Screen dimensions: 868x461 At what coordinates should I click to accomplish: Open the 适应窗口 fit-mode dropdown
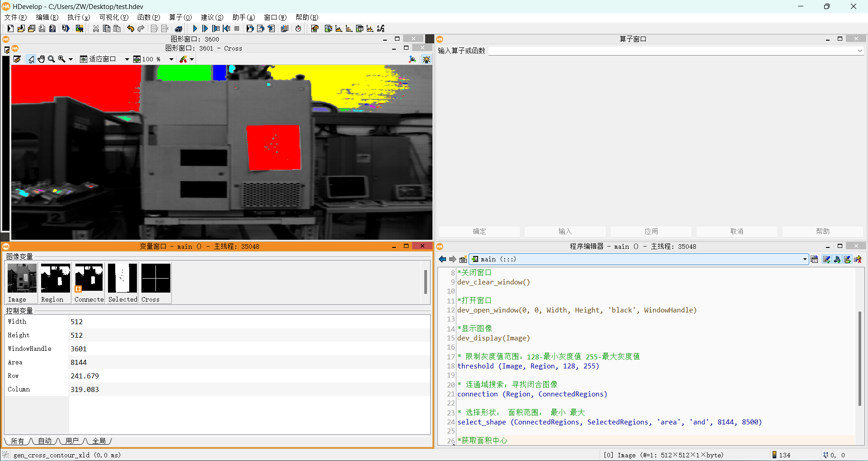[x=127, y=59]
